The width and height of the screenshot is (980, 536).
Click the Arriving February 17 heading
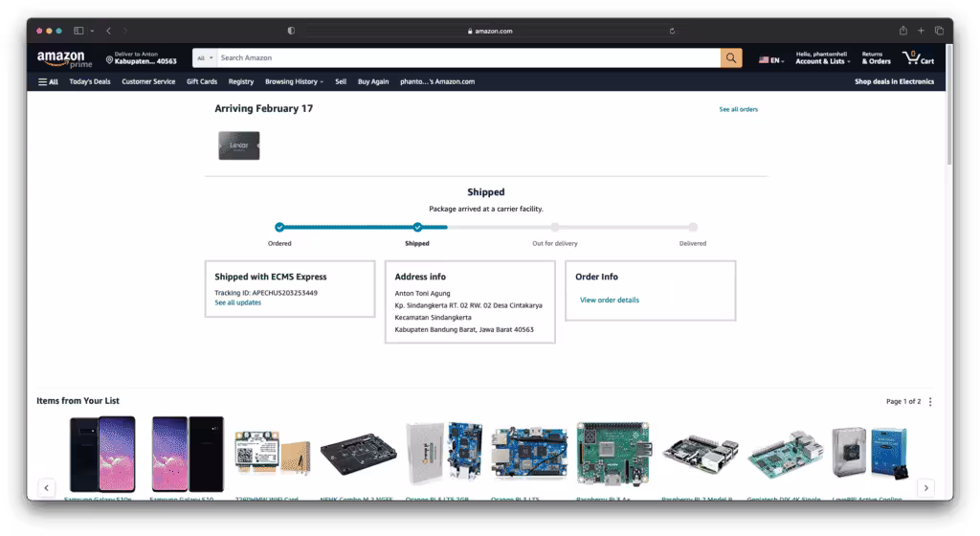coord(264,109)
